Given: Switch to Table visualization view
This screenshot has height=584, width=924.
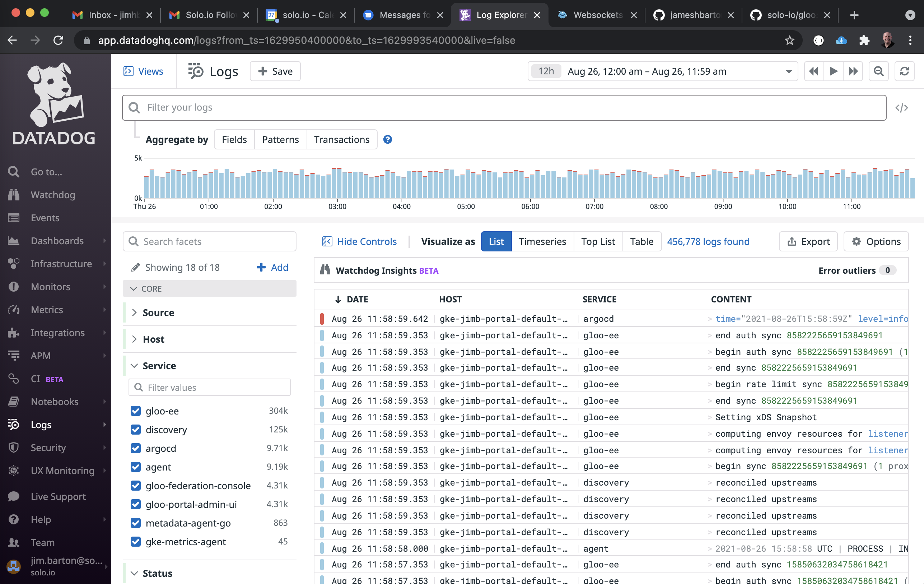Looking at the screenshot, I should [641, 241].
